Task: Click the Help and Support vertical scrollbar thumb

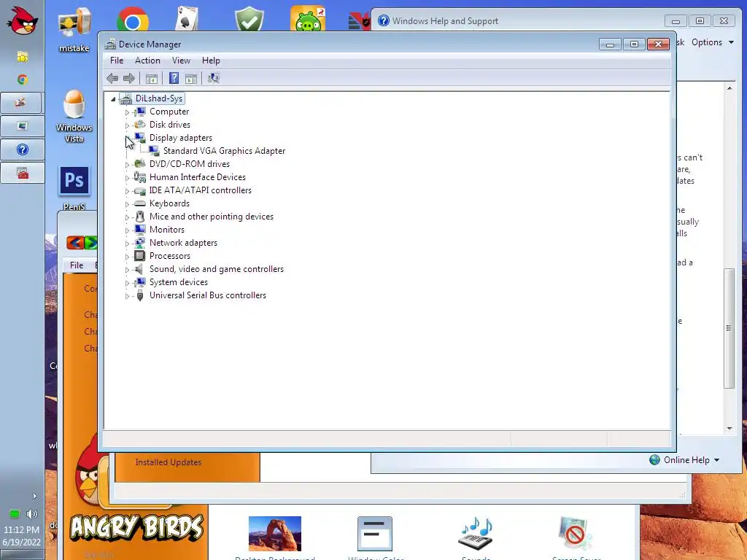Action: point(729,329)
